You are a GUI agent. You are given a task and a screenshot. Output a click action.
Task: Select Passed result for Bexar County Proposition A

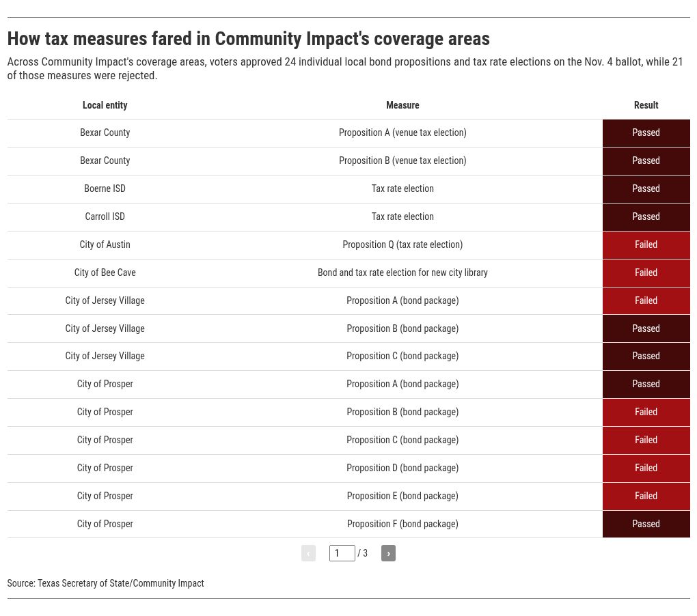pos(646,133)
